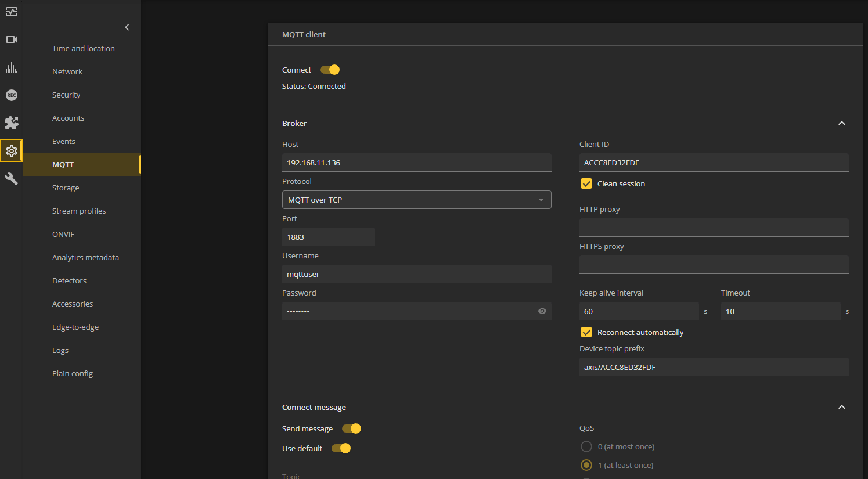Open the REC recordings icon
This screenshot has height=479, width=868.
(x=12, y=95)
